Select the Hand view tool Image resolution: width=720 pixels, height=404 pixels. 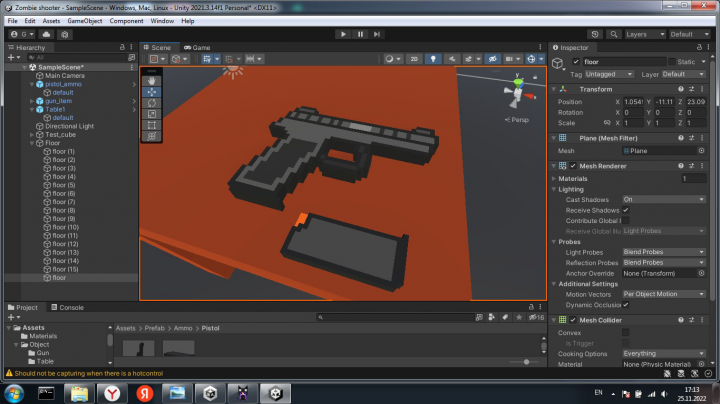click(152, 81)
